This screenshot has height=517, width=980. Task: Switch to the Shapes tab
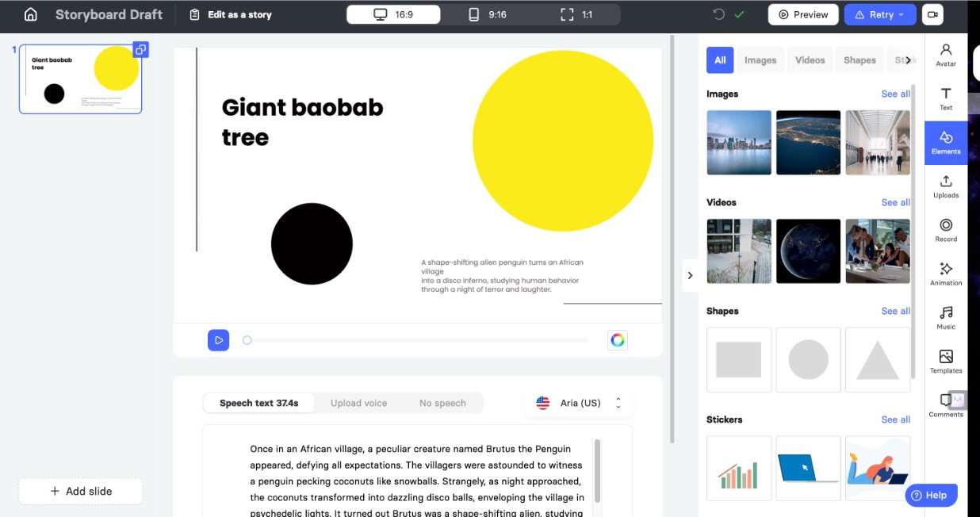(x=859, y=60)
